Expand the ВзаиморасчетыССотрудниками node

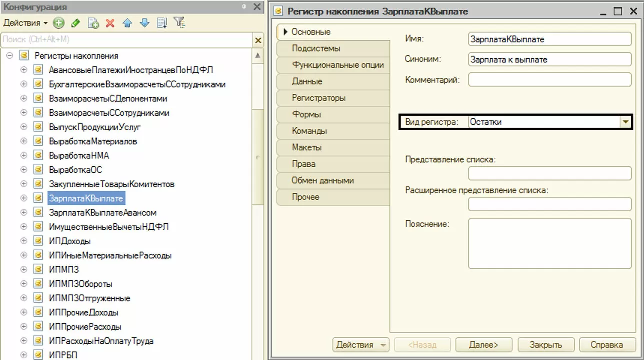click(24, 113)
